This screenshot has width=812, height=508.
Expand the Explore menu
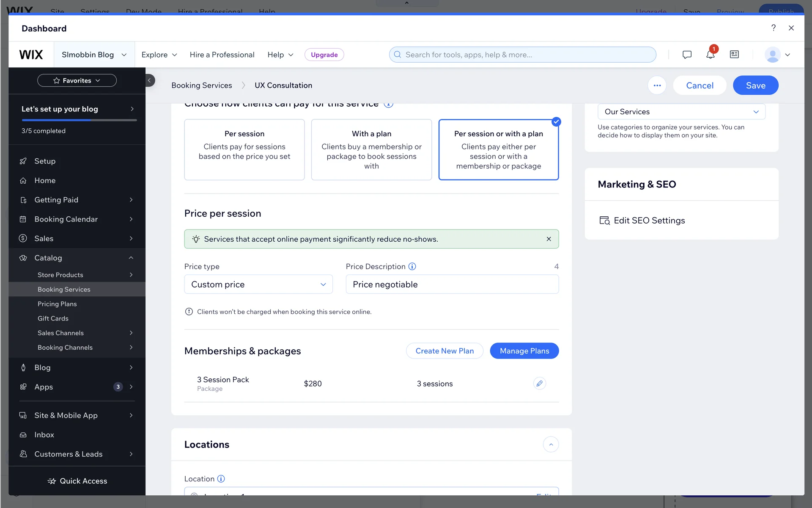pos(159,55)
